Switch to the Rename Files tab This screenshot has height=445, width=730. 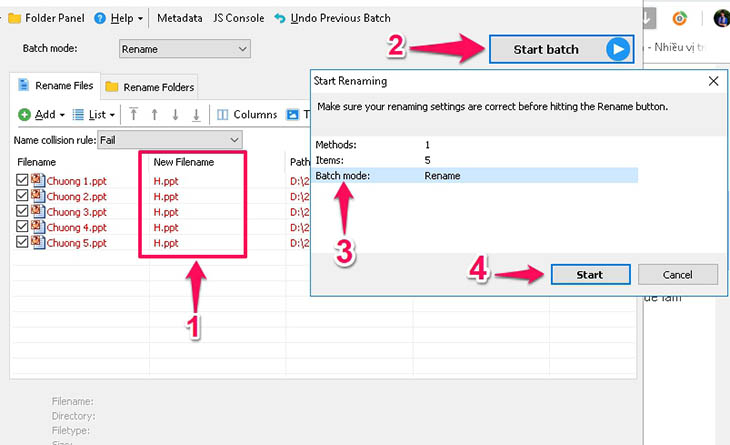[55, 86]
